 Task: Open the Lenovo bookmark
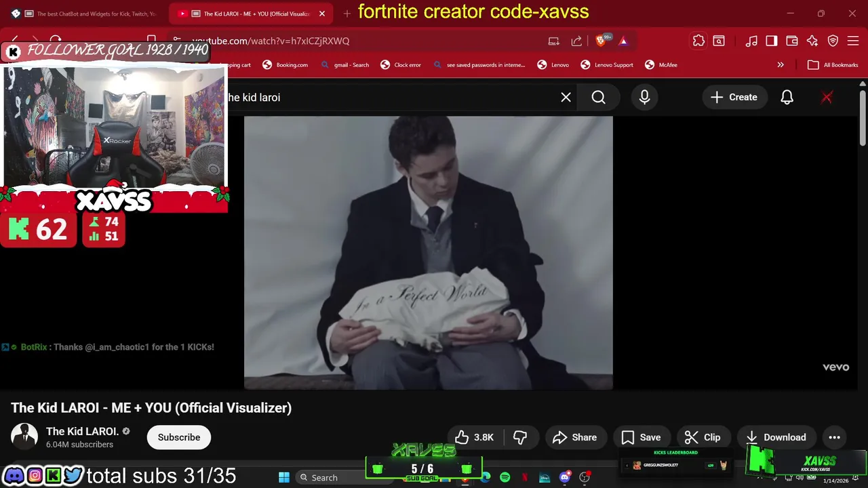pyautogui.click(x=553, y=65)
